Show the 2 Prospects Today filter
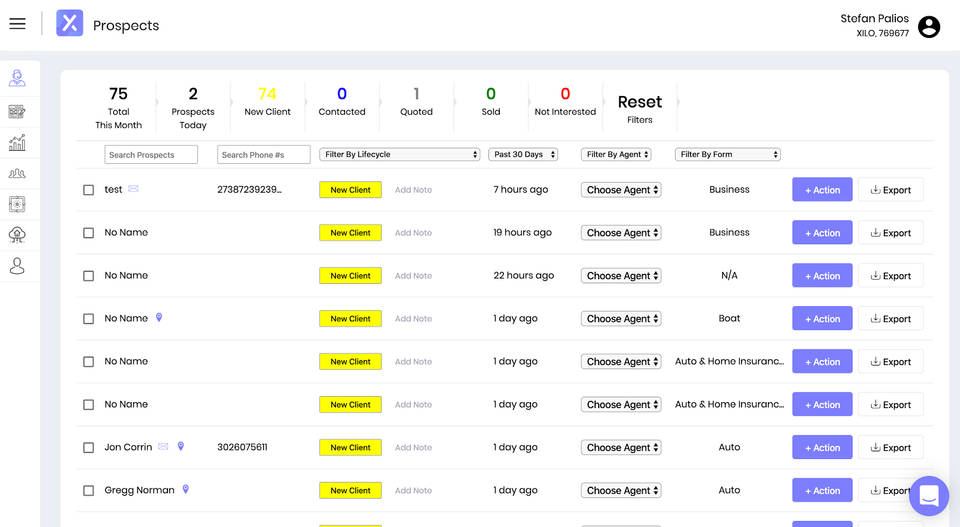Image resolution: width=960 pixels, height=527 pixels. 193,108
